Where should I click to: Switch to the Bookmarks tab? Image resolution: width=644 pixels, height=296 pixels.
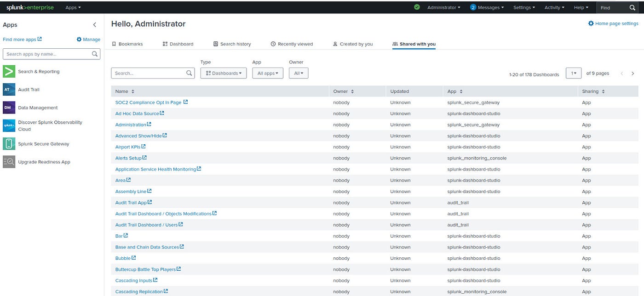pyautogui.click(x=127, y=44)
